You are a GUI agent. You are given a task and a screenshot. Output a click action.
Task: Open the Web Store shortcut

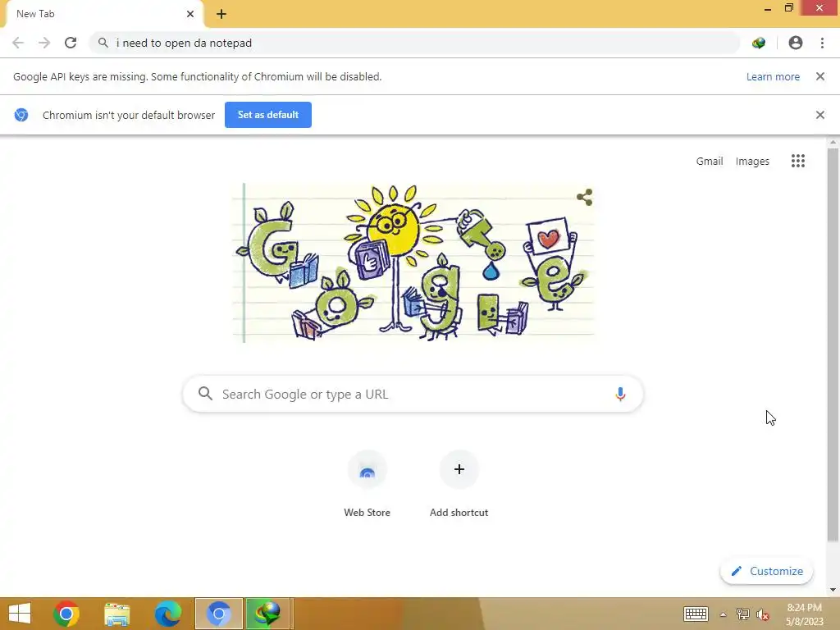[x=367, y=485]
